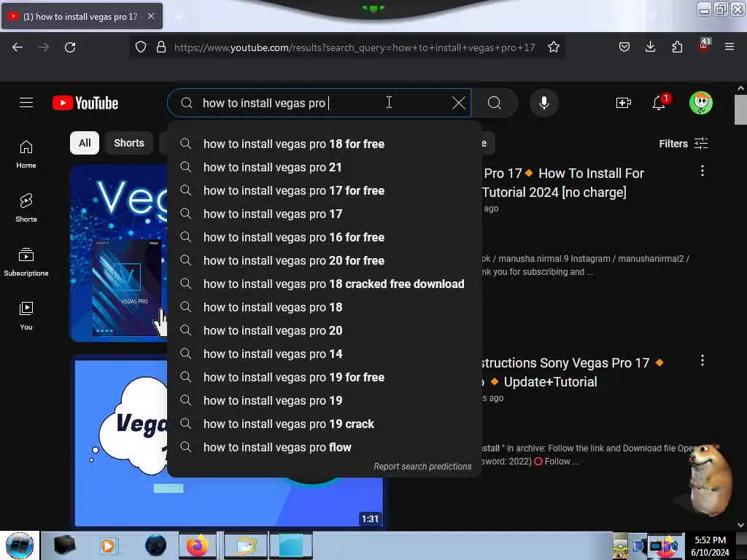Choose suggestion 'how to install vegas pro 19'
The height and width of the screenshot is (560, 747).
[x=324, y=400]
